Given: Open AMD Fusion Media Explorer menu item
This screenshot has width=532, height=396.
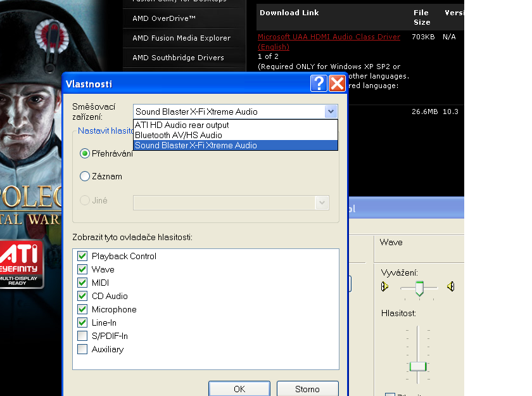Looking at the screenshot, I should coord(181,38).
